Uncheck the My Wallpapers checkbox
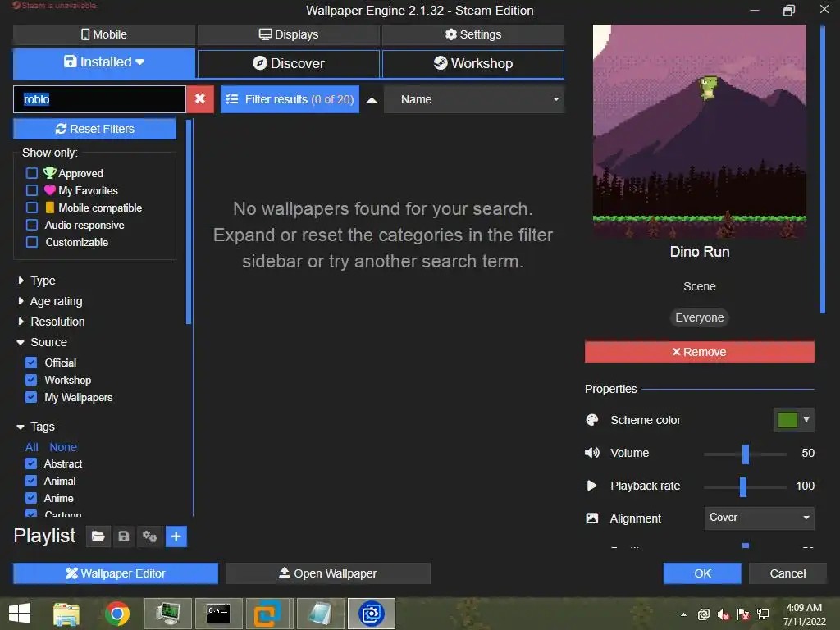 tap(31, 397)
